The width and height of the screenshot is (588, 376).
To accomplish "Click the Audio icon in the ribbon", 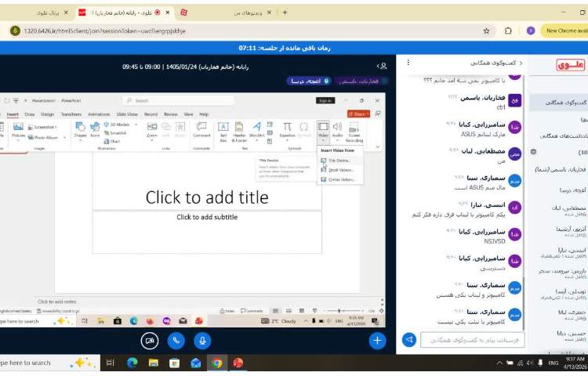I will [x=337, y=130].
